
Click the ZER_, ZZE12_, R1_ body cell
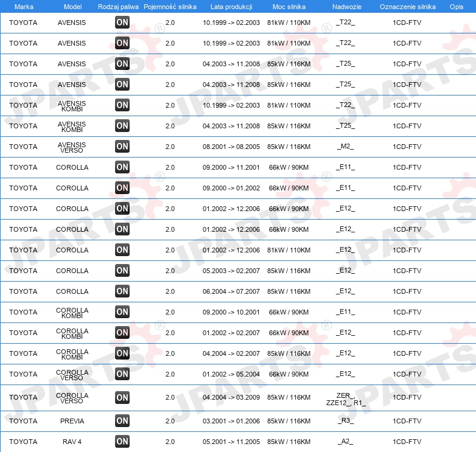click(x=346, y=399)
